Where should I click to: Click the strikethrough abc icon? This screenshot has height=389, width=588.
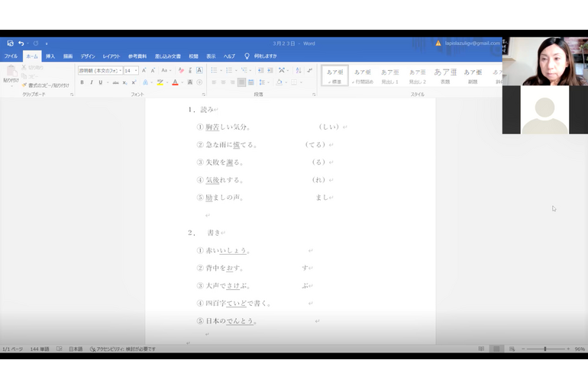click(115, 82)
